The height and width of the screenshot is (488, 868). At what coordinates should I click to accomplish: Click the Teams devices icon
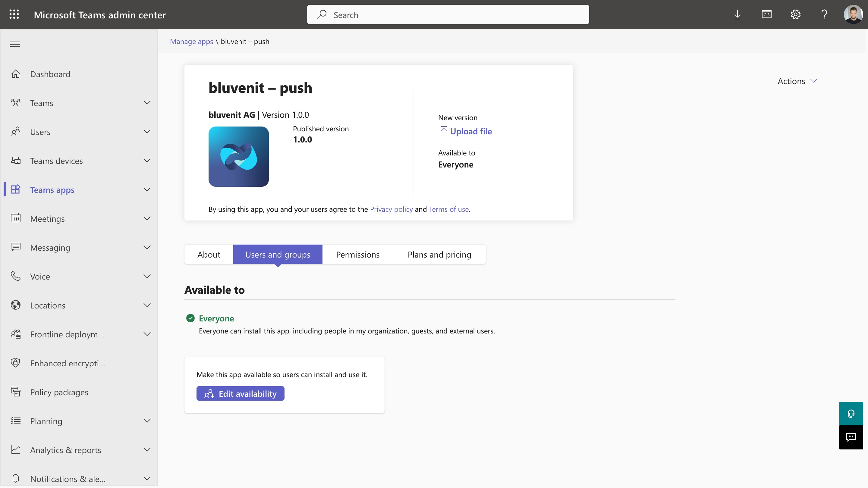(15, 161)
